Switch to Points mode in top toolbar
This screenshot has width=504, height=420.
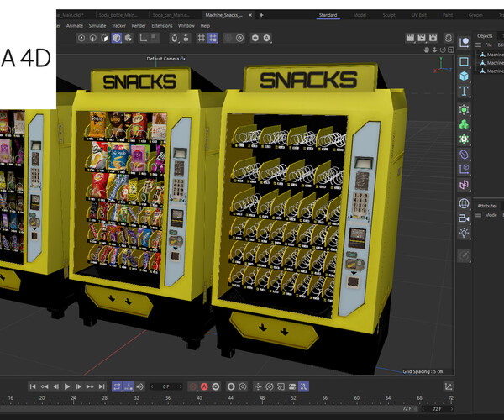pos(81,39)
